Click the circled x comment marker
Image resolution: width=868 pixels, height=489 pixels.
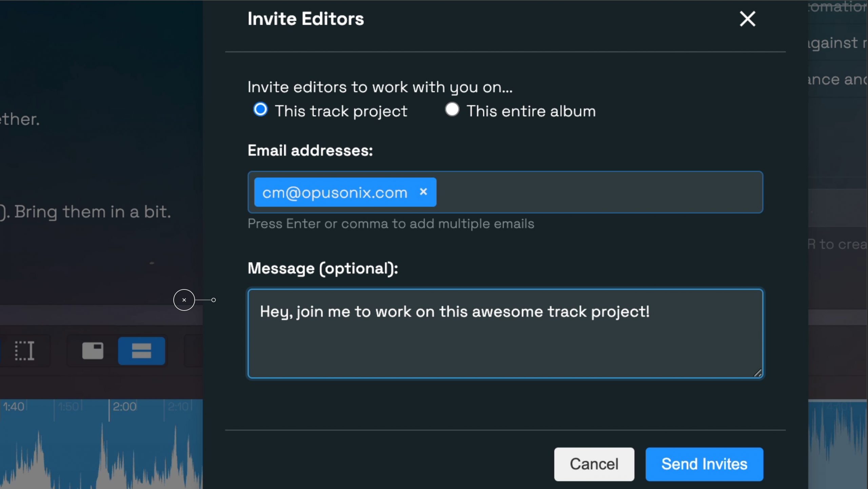[x=184, y=300]
